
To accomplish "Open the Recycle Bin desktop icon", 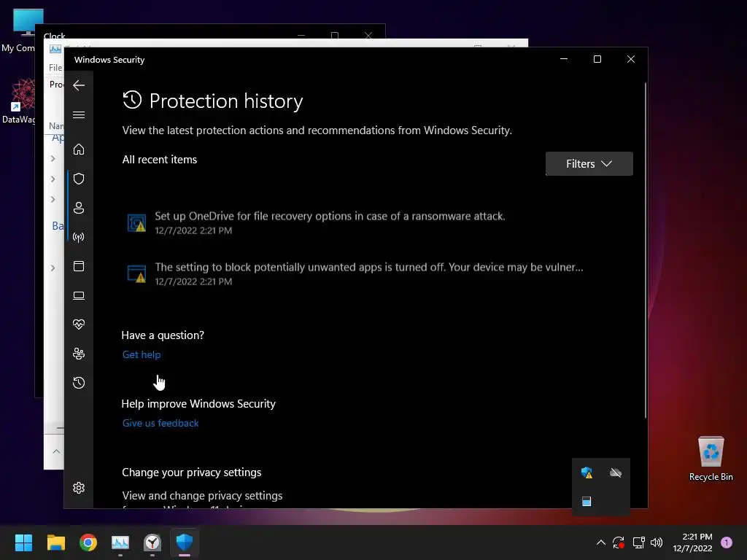I will pos(711,459).
